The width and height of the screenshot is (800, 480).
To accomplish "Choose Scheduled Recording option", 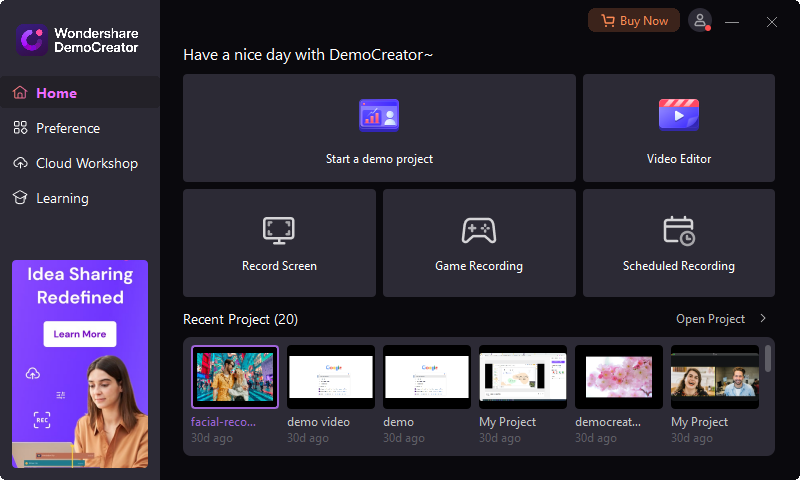I will click(x=679, y=243).
